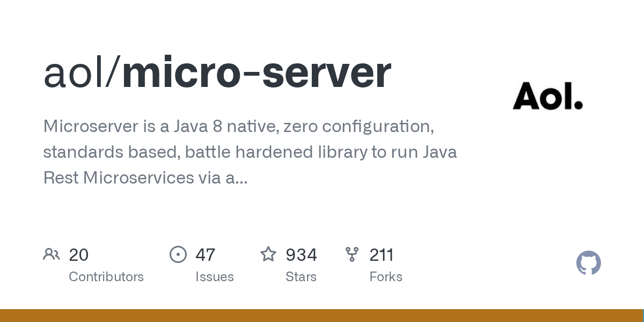Click the Aol. logo image
Screen dimensions: 644x322
(547, 97)
